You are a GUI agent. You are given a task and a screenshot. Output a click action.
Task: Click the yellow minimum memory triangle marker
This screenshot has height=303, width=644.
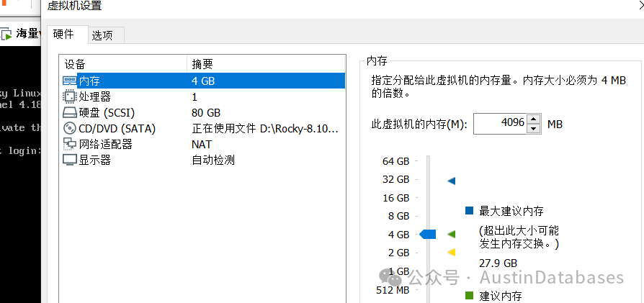point(452,252)
